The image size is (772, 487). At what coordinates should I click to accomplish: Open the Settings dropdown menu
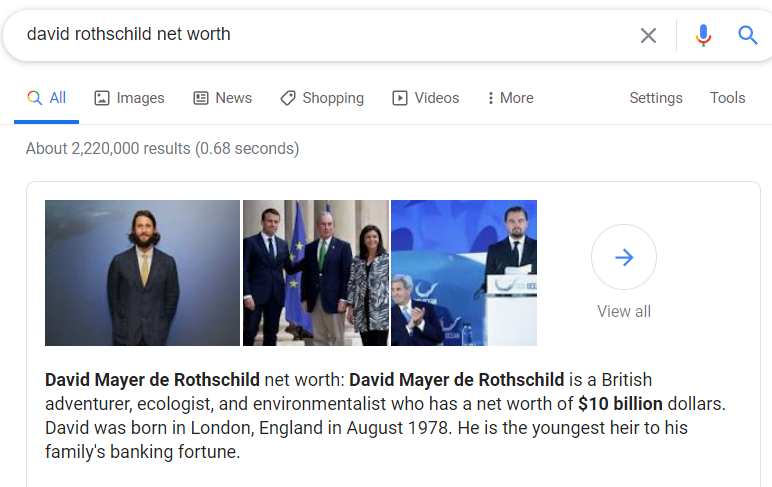click(x=656, y=98)
